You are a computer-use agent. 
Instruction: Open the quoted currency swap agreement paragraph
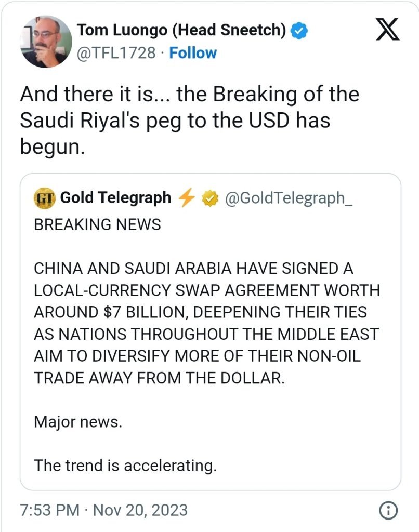[206, 323]
